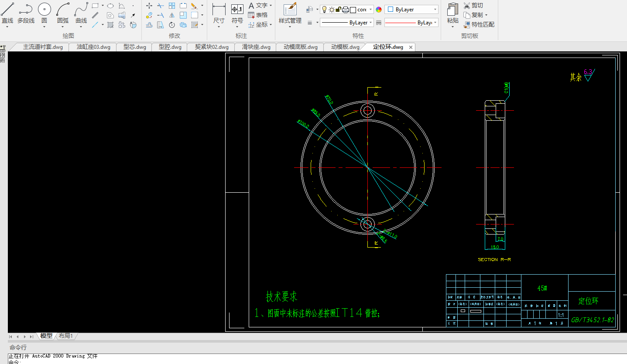Open the 布局1 layout tab
This screenshot has width=627, height=364.
click(66, 336)
